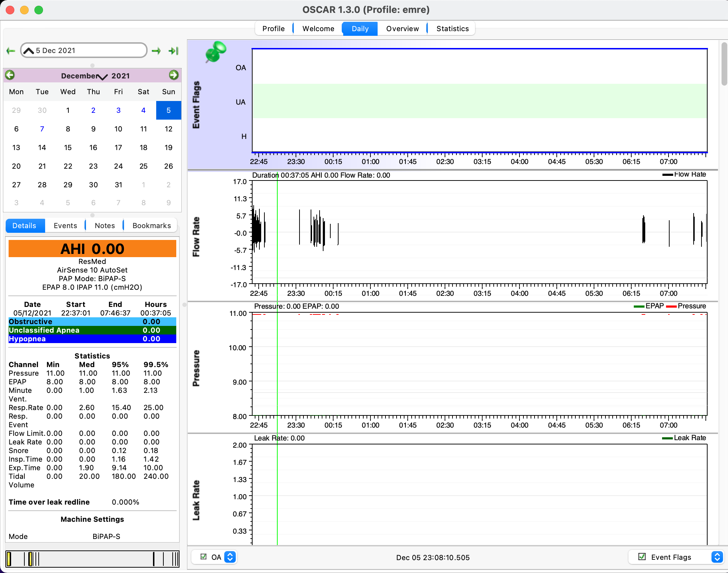728x573 pixels.
Task: Click the Event Flags graph title label
Action: tap(196, 105)
